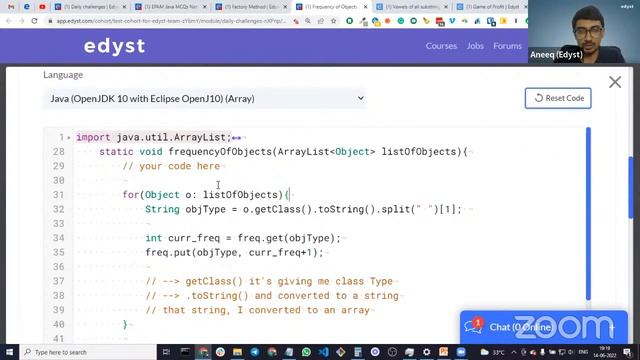
Task: Click the comment "// that string, I converted to an array"
Action: point(258,310)
